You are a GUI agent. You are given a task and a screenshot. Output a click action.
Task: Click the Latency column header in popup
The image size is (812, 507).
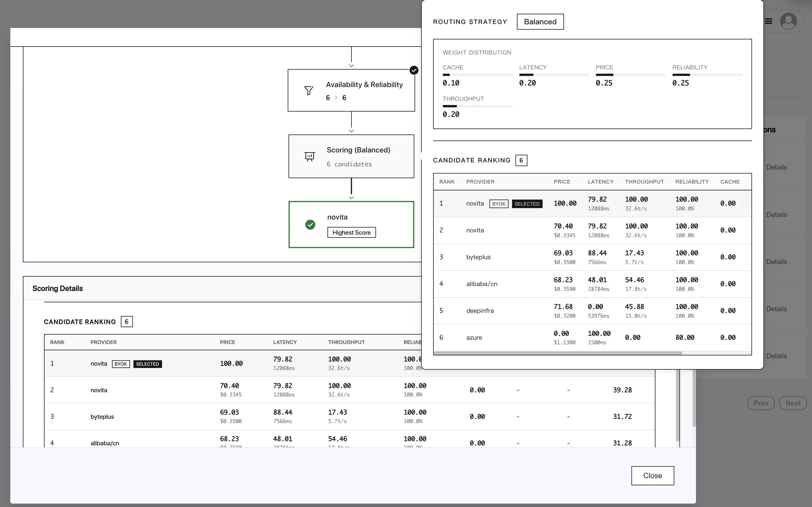(600, 182)
